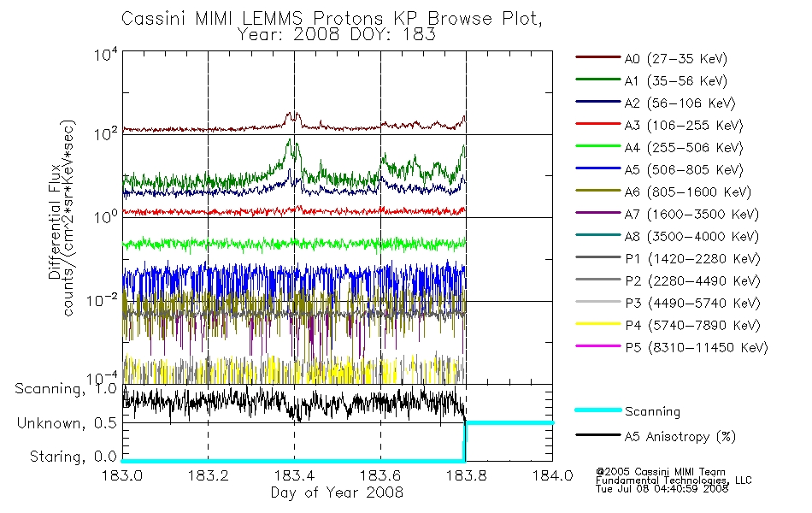The height and width of the screenshot is (513, 812).
Task: Click the Unknown, 0.5 axis label
Action: pos(67,423)
